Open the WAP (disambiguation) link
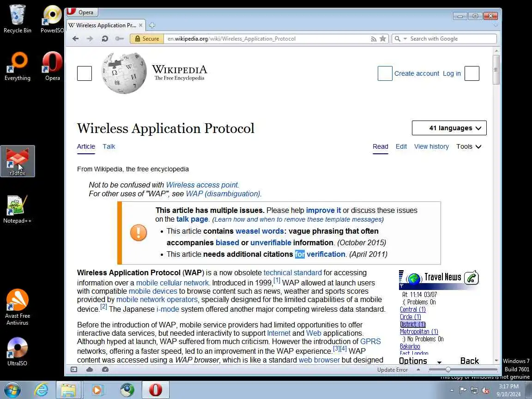Screen dimensions: 532x399 click(223, 194)
